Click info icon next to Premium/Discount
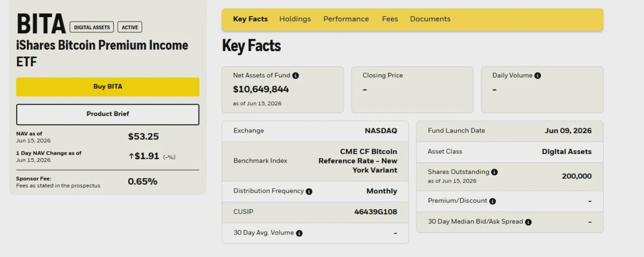The image size is (644, 257). coord(493,201)
